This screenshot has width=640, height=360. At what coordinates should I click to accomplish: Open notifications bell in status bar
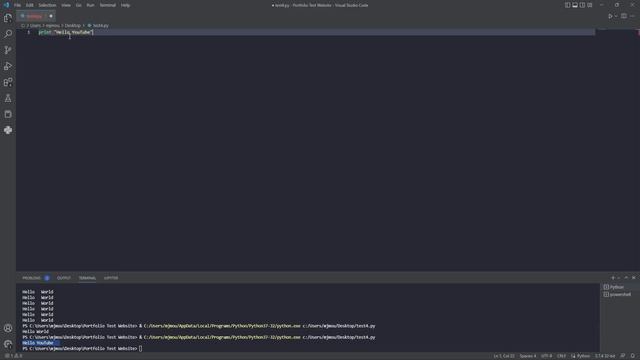(633, 356)
